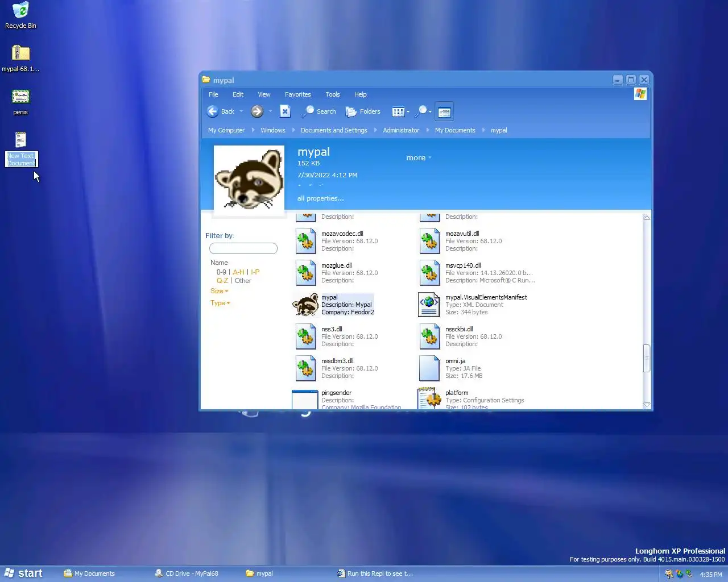
Task: Select the New Text Document icon
Action: click(x=20, y=140)
